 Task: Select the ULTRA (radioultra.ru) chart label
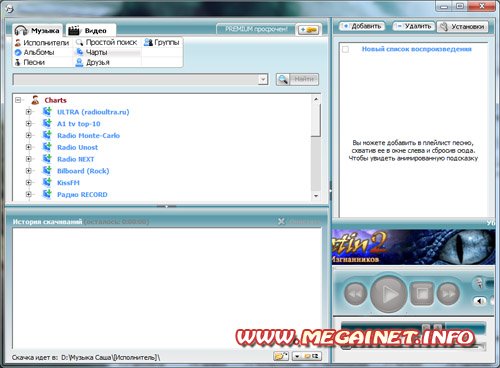[93, 112]
